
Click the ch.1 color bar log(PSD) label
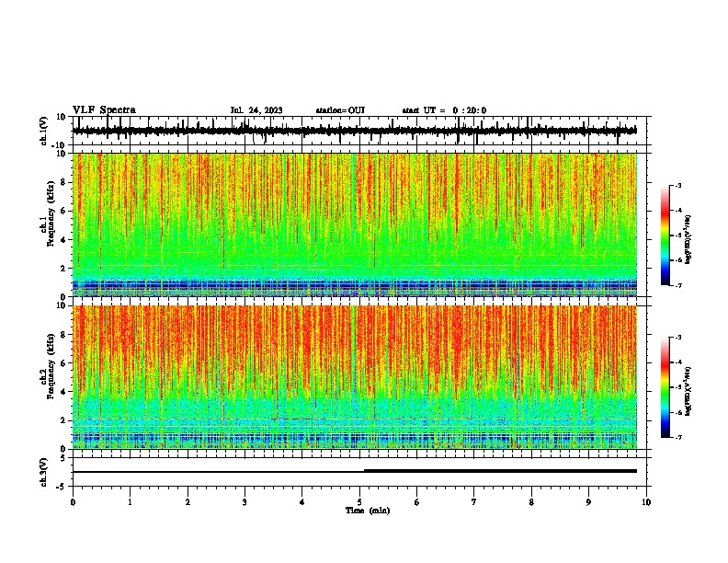(x=688, y=239)
